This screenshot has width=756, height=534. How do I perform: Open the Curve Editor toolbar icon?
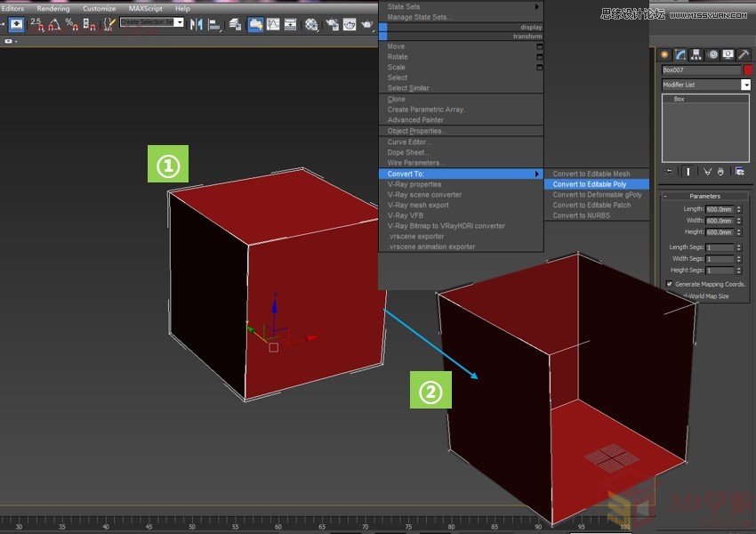coord(273,24)
